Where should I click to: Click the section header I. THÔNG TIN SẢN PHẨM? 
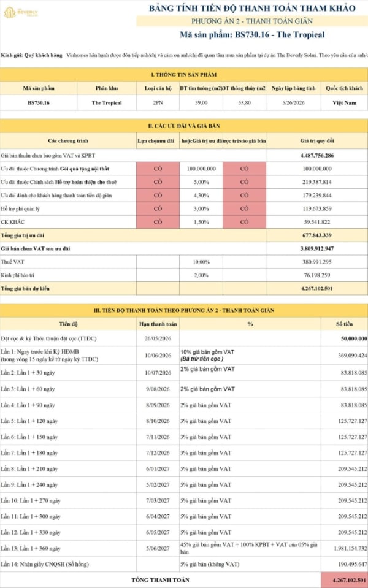coord(184,75)
